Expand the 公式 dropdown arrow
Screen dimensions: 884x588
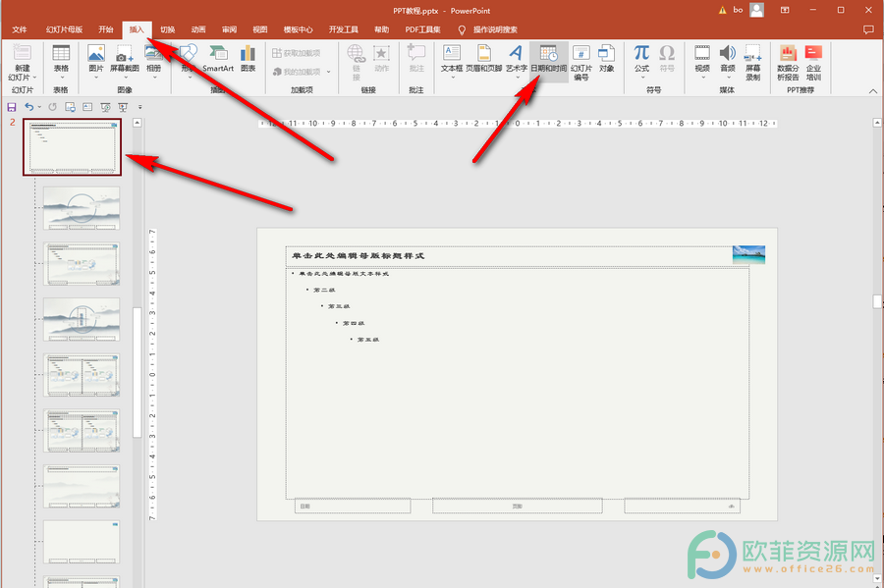point(641,78)
